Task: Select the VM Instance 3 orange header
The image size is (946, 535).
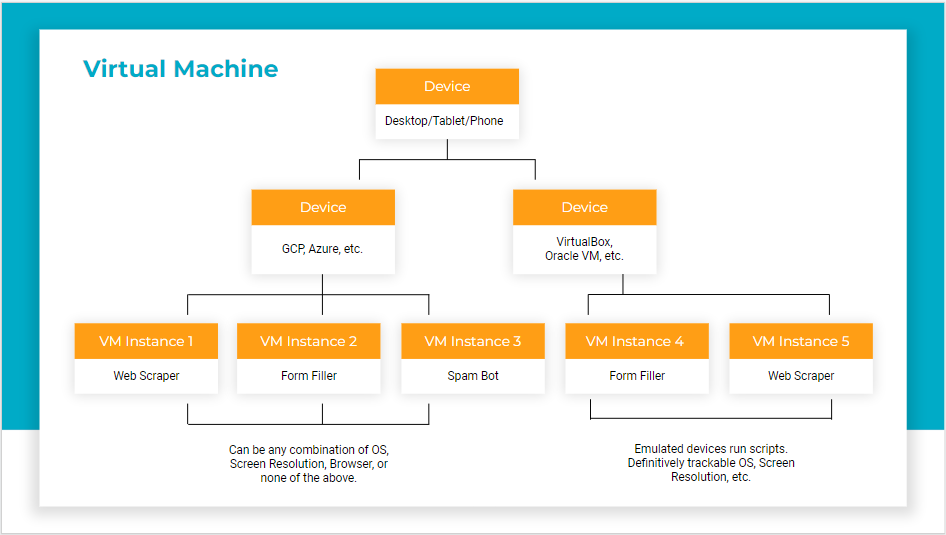Action: tap(473, 341)
